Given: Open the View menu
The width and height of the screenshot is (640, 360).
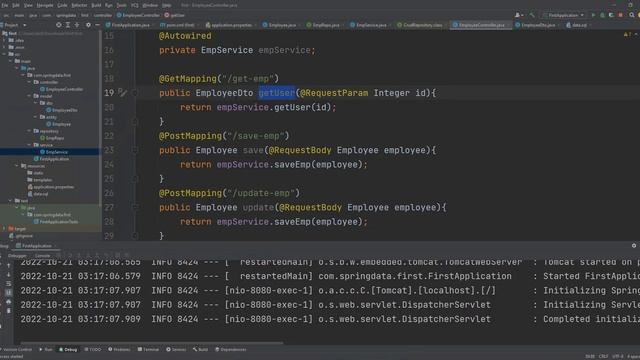Looking at the screenshot, I should click(x=28, y=5).
